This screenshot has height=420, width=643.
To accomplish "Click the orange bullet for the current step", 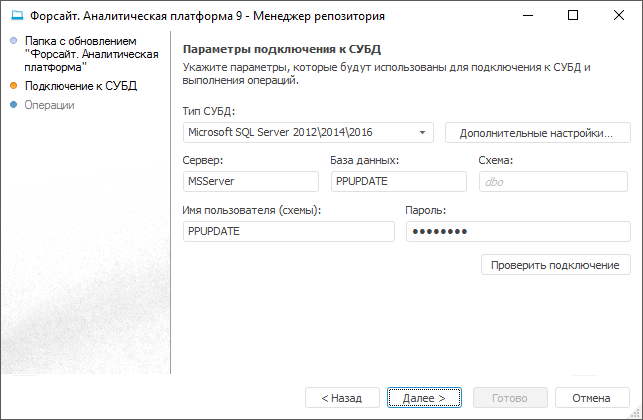I will point(14,87).
